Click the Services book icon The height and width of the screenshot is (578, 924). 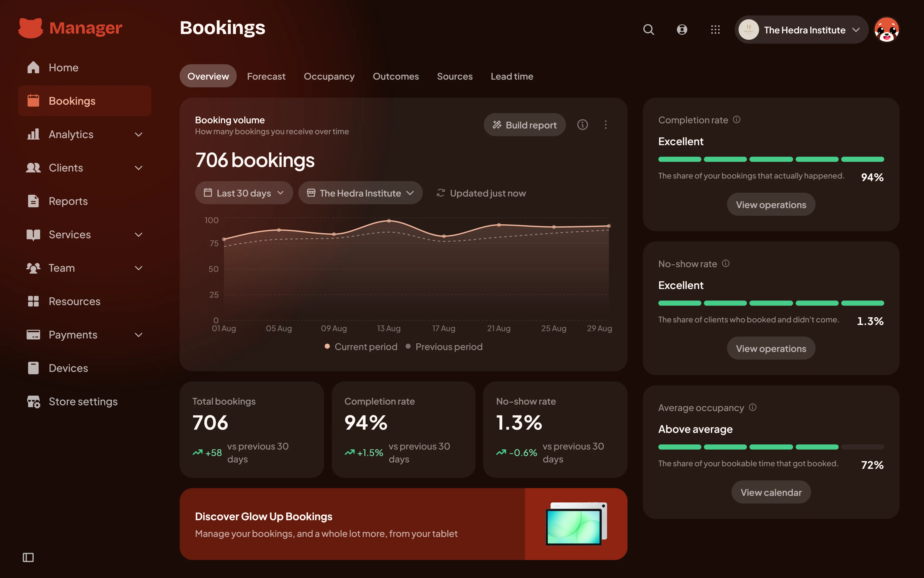click(33, 234)
